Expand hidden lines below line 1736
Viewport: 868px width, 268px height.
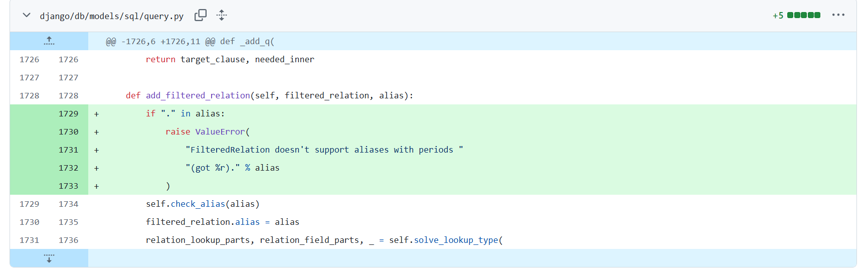pyautogui.click(x=49, y=258)
